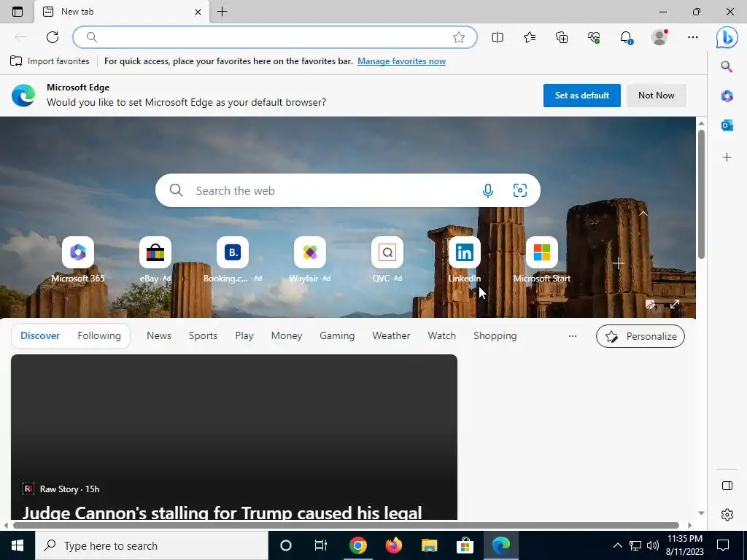Open the Money tab
747x560 pixels.
[286, 335]
